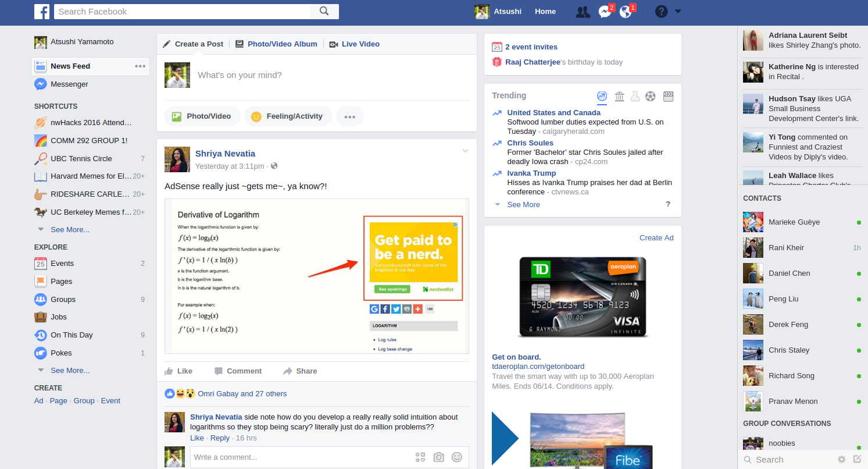Image resolution: width=868 pixels, height=469 pixels.
Task: Open chat with Rani Kheir
Action: coord(802,248)
